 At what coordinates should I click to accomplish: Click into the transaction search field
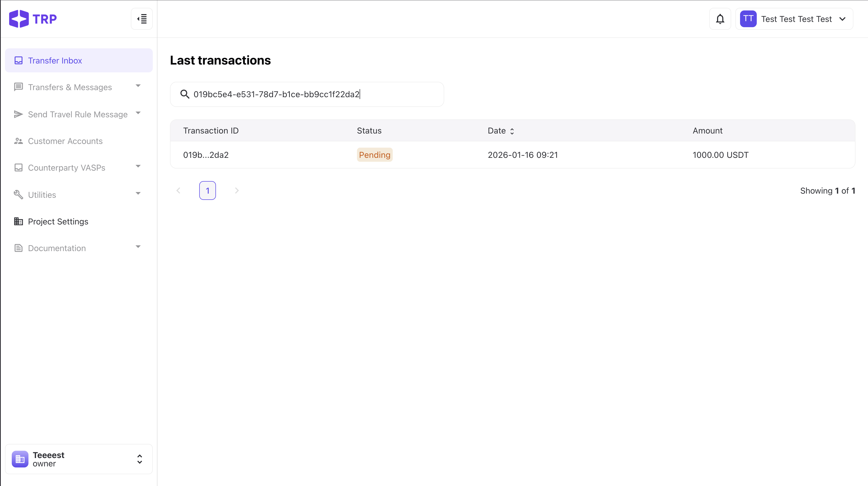(x=313, y=94)
